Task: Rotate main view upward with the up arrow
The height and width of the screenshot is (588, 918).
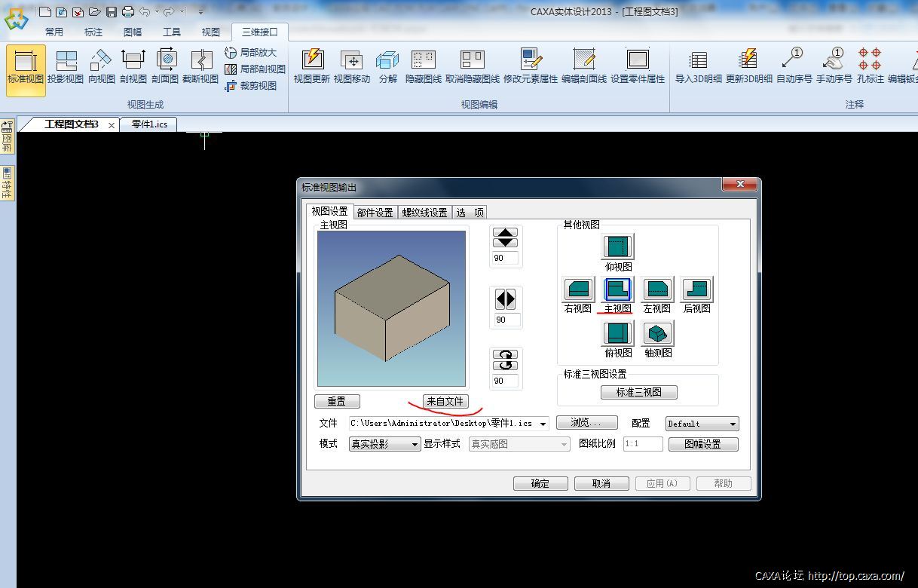Action: [x=505, y=233]
